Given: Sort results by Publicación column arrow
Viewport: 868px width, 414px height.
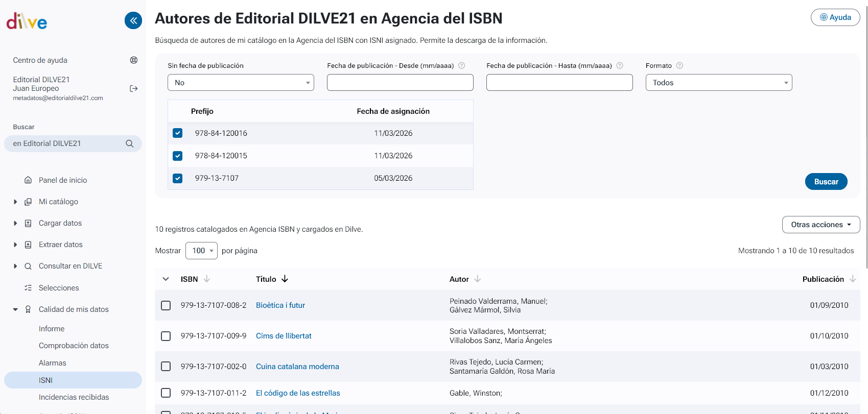Looking at the screenshot, I should click(853, 279).
